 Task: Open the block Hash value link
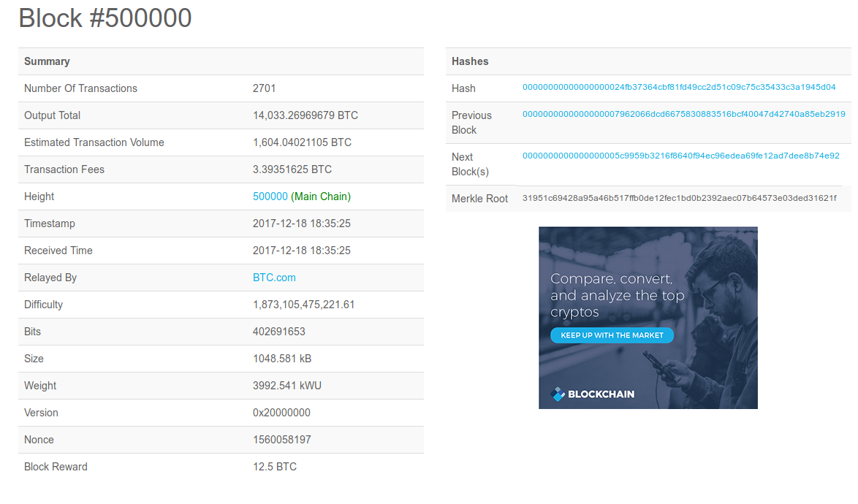pos(678,88)
